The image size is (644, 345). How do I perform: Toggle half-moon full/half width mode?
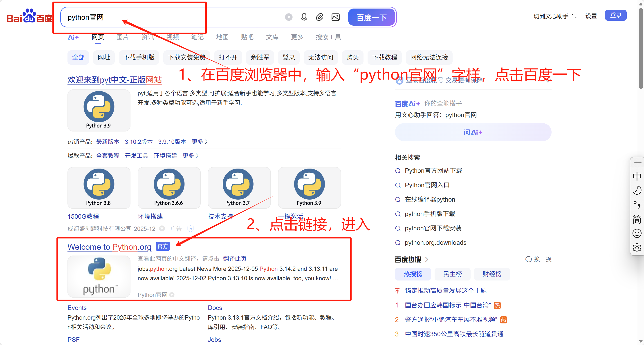click(x=637, y=190)
